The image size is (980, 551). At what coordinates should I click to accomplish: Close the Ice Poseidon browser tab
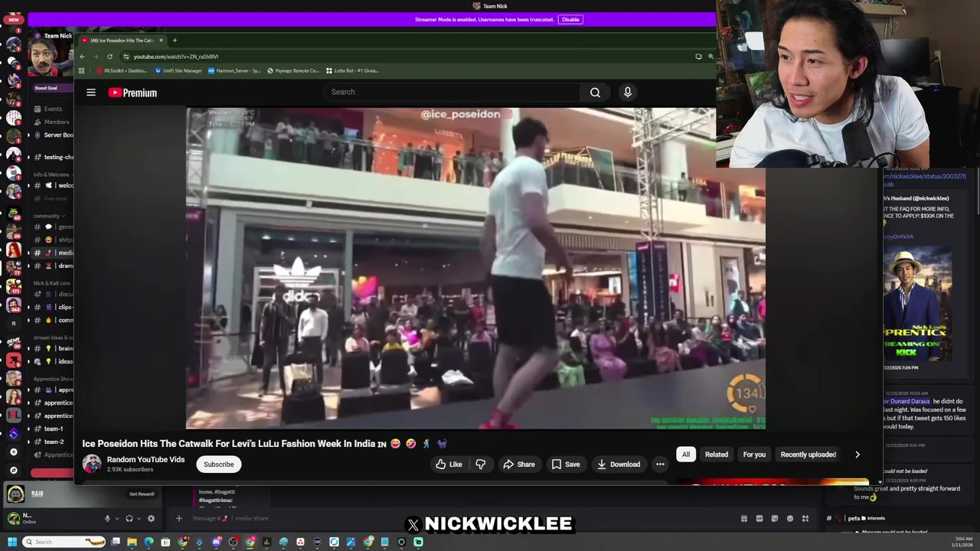click(161, 40)
